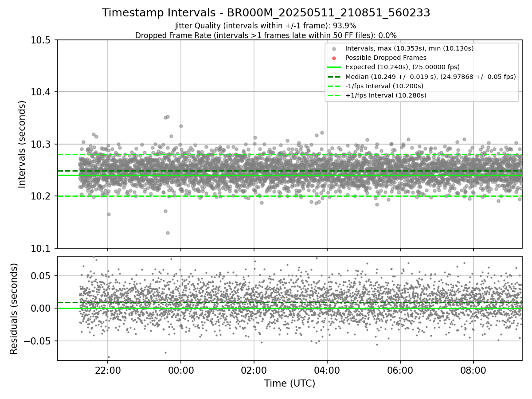This screenshot has height=399, width=532.
Task: Click the 'Intervals (seconds)' y-axis label
Action: [22, 144]
